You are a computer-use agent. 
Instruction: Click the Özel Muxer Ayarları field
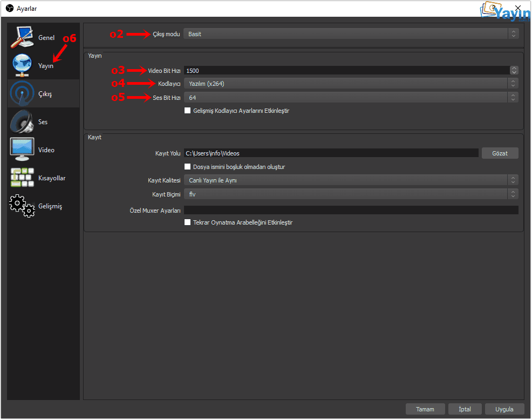click(x=351, y=210)
